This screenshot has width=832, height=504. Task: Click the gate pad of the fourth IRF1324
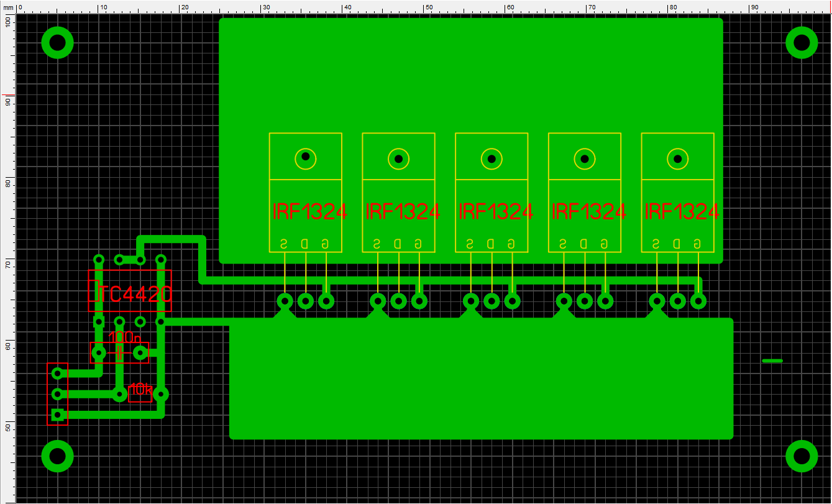605,301
